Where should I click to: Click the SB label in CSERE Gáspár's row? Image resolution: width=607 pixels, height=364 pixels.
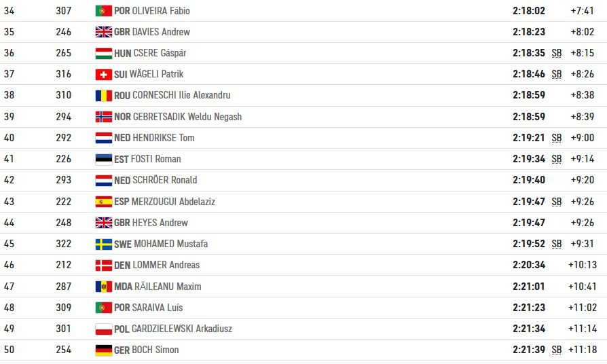coord(557,53)
